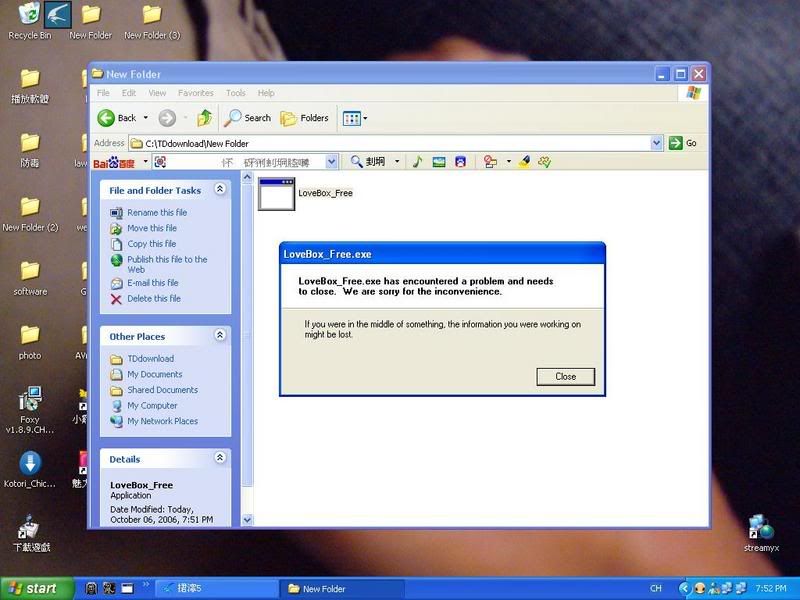This screenshot has width=800, height=600.
Task: Select the desktop folder named software
Action: point(30,278)
